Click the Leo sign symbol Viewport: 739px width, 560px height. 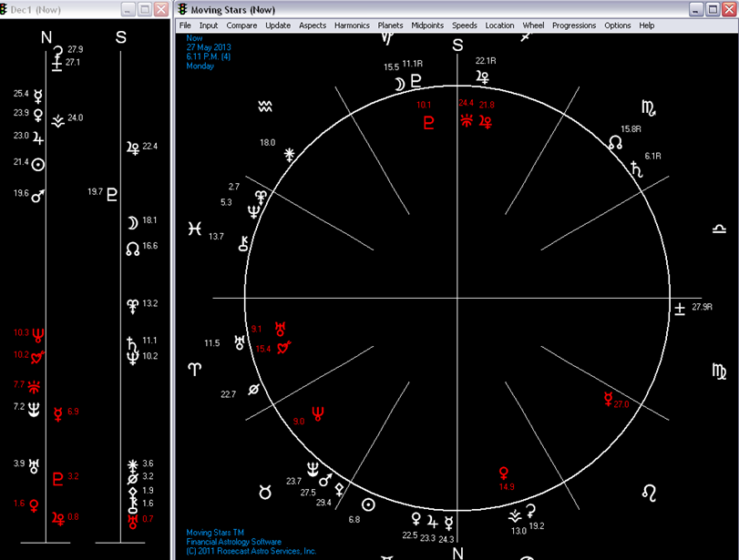(649, 494)
